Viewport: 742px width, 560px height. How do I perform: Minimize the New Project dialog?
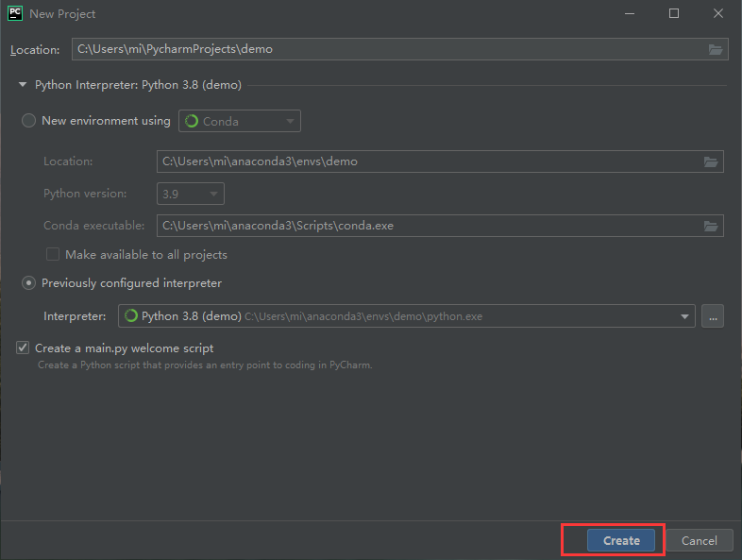tap(630, 13)
